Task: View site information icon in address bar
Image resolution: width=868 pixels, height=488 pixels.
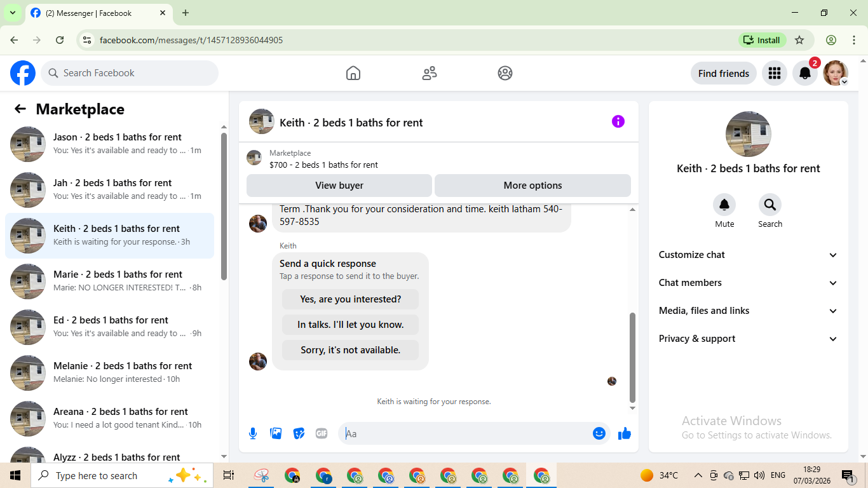Action: click(88, 40)
